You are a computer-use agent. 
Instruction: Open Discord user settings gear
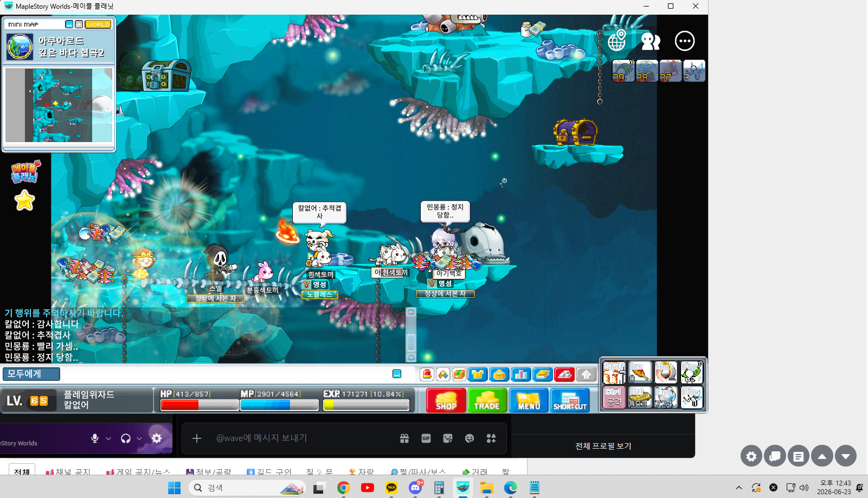(157, 438)
